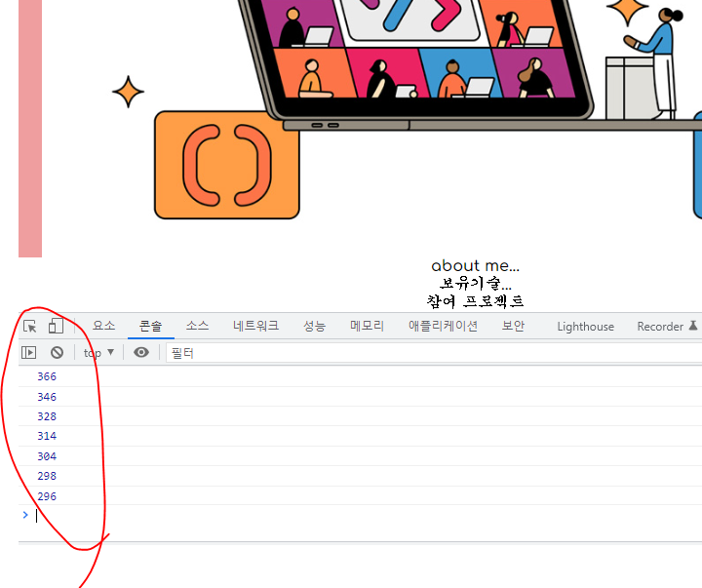Open the 성능 tab

(x=314, y=326)
